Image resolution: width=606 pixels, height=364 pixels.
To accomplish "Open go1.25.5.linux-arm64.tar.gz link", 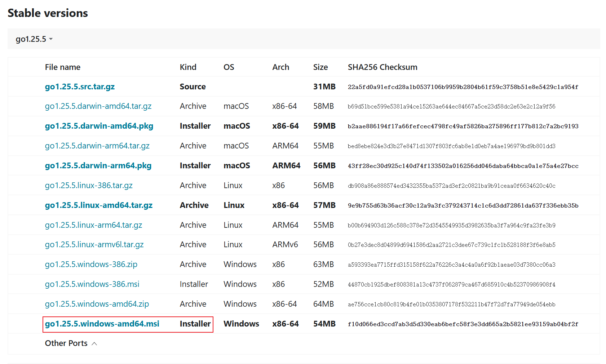I will (93, 225).
